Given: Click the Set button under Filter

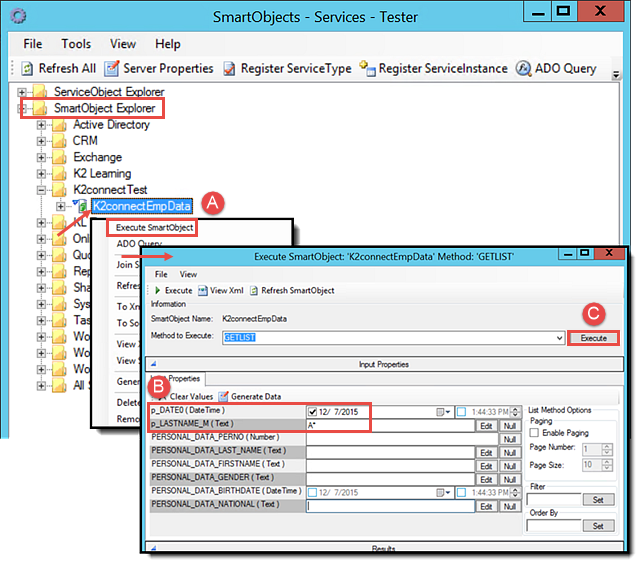Looking at the screenshot, I should [599, 498].
